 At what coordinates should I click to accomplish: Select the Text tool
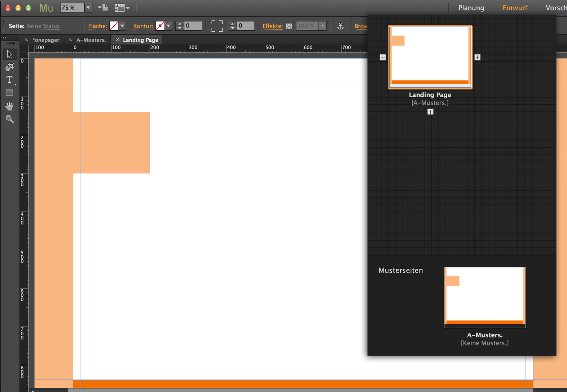point(10,80)
